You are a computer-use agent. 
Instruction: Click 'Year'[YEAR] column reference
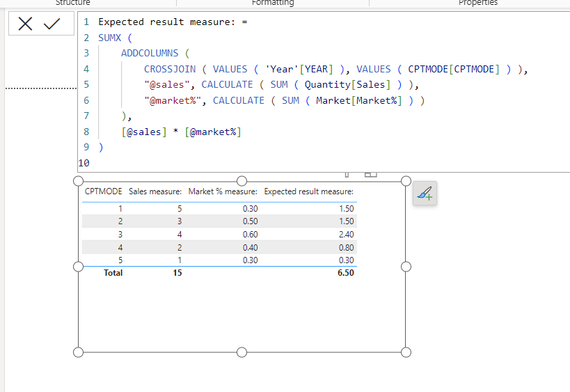[299, 69]
